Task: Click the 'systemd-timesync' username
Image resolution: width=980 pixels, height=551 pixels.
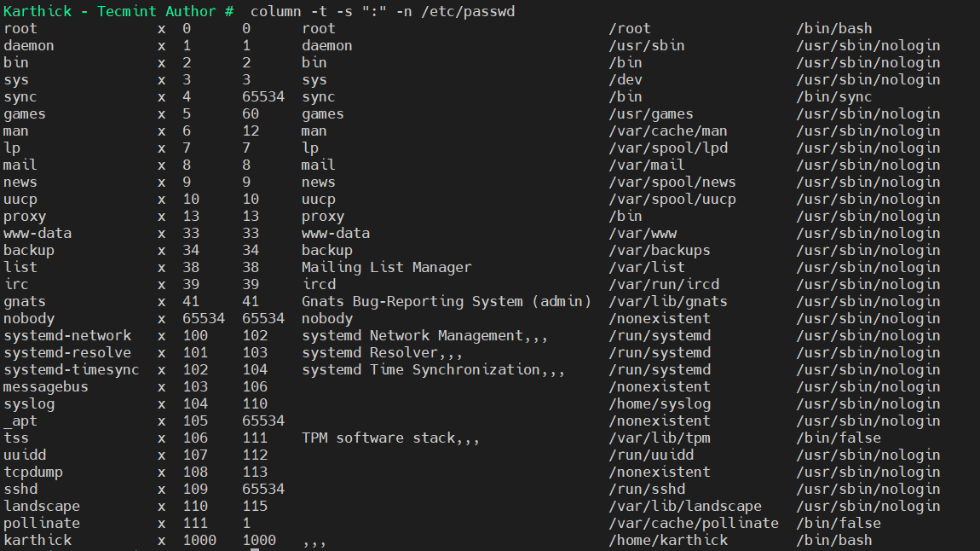Action: pos(72,369)
